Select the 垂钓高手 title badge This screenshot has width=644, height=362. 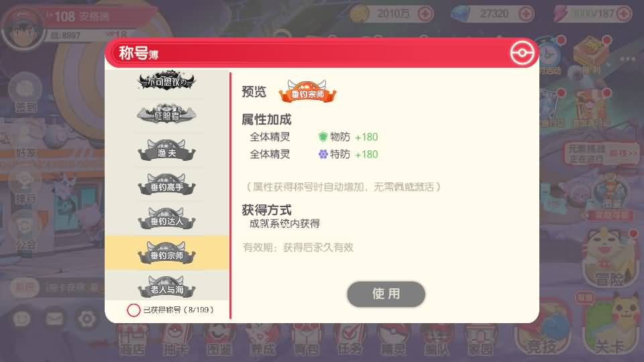166,184
